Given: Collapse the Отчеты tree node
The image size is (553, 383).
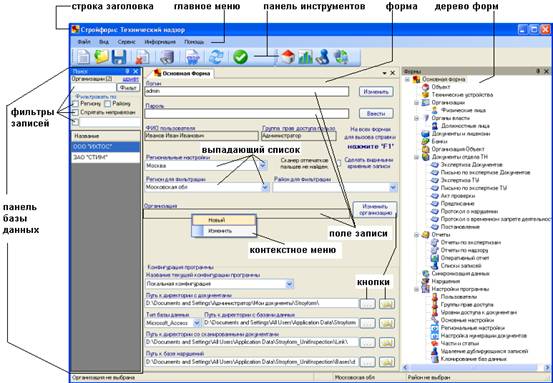Looking at the screenshot, I should 417,235.
